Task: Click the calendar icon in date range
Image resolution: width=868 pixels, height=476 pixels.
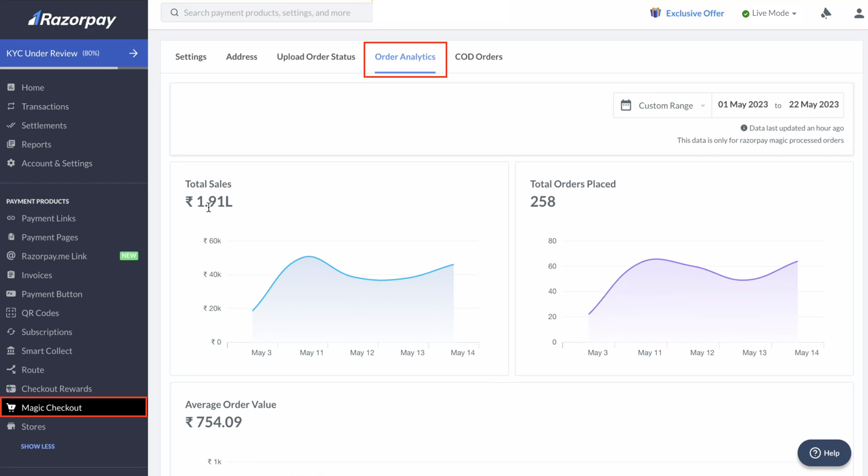Action: (626, 105)
